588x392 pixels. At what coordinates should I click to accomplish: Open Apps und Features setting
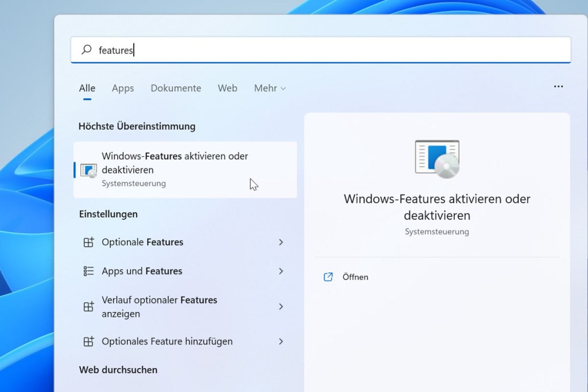[x=185, y=271]
